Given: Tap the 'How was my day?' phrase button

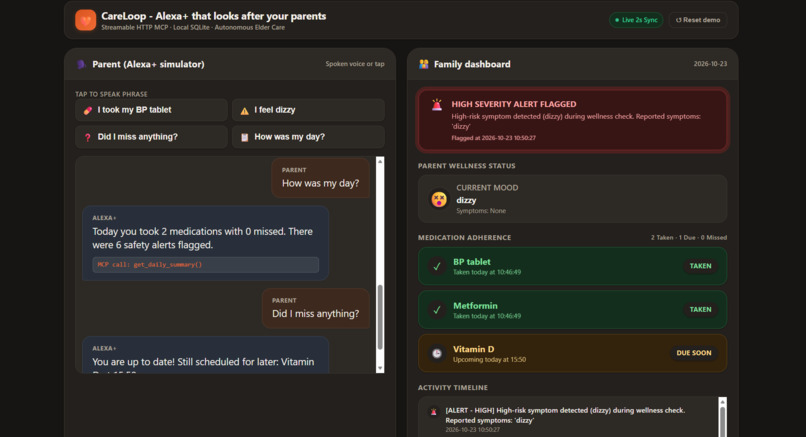Looking at the screenshot, I should coord(308,137).
